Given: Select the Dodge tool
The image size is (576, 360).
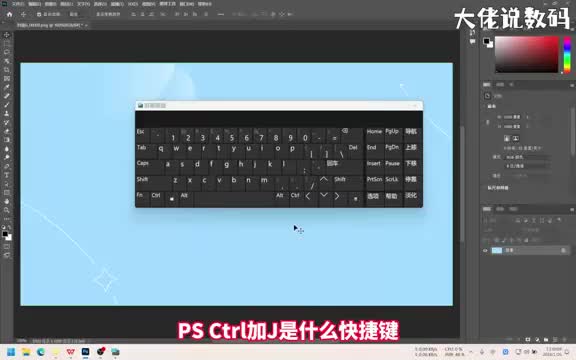Looking at the screenshot, I should pyautogui.click(x=7, y=158).
